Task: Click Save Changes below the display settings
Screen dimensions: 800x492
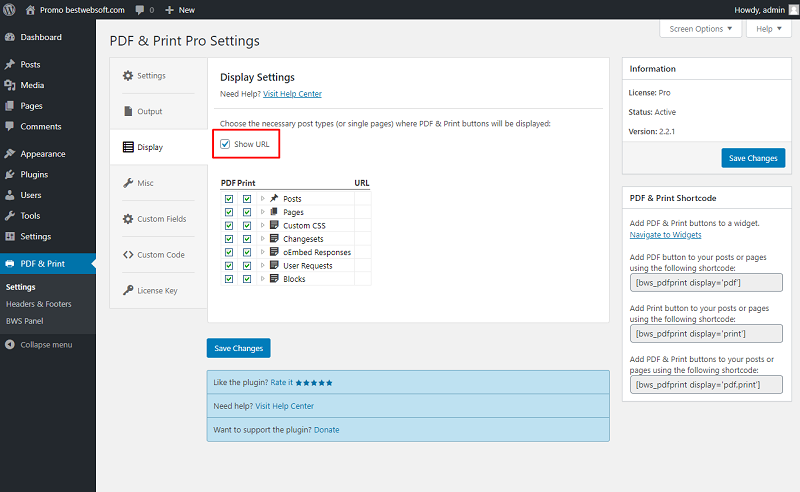Action: point(238,348)
